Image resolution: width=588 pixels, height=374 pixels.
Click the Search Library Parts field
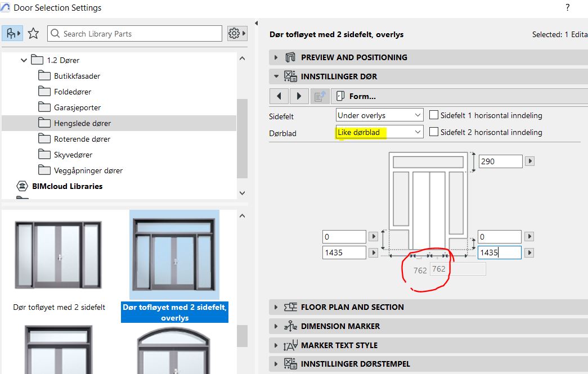click(135, 34)
